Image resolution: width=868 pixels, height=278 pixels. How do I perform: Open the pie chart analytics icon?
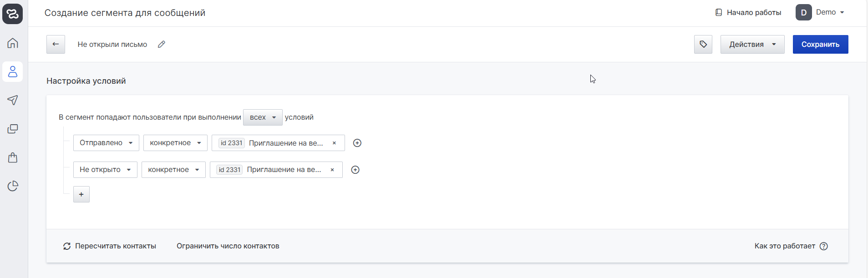click(x=13, y=186)
